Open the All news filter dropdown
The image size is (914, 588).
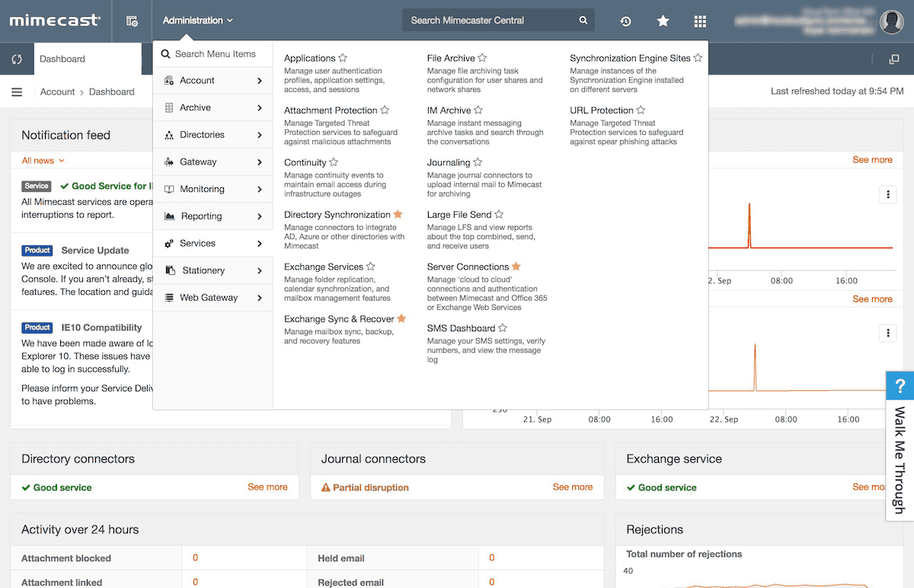[x=43, y=161]
